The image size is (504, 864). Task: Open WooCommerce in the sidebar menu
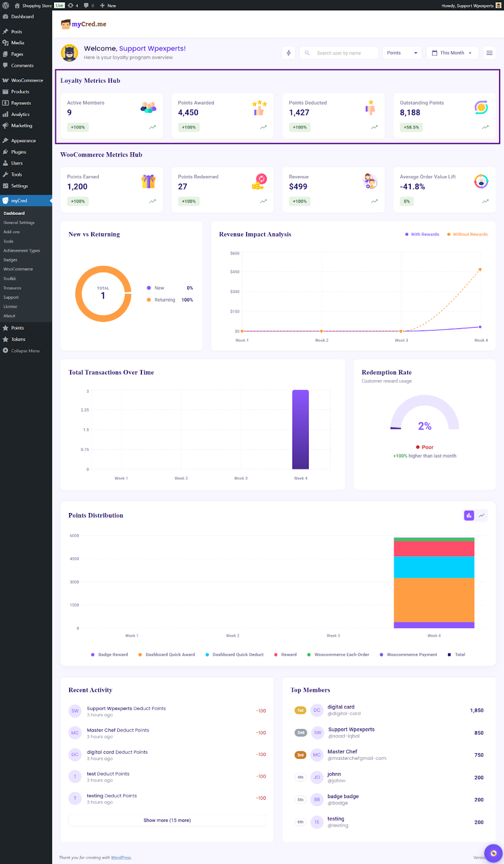26,80
